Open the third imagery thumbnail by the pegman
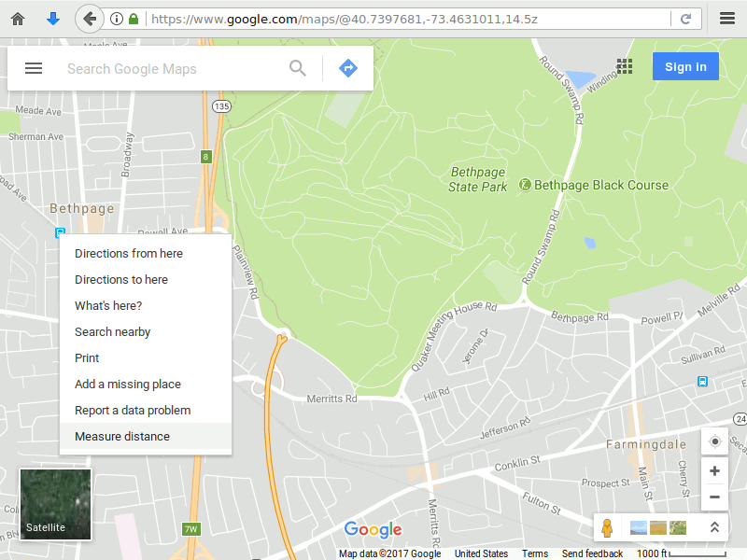This screenshot has width=747, height=560. [678, 527]
